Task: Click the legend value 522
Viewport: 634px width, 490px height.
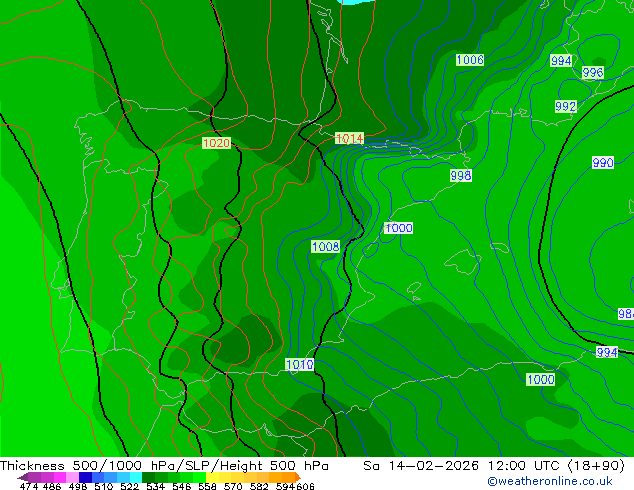Action: 129,486
